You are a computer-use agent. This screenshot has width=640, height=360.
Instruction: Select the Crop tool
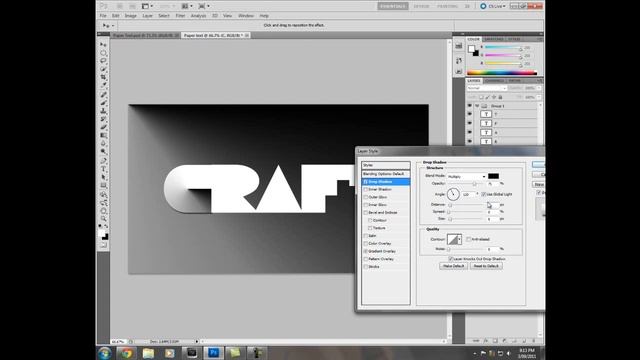point(103,77)
